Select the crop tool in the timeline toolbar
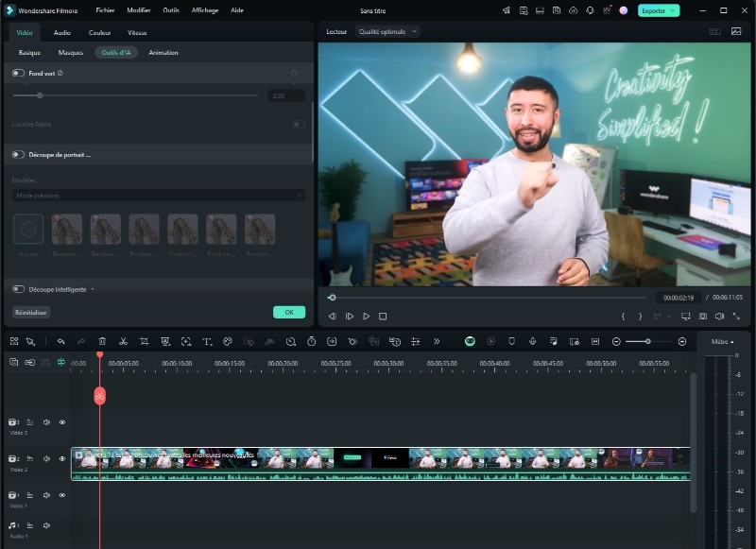Screen dimensions: 756x549 tap(145, 342)
